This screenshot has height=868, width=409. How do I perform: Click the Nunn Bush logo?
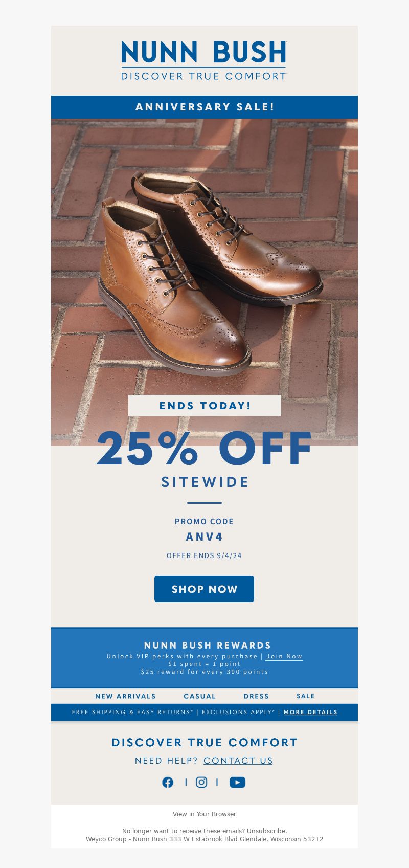(204, 60)
